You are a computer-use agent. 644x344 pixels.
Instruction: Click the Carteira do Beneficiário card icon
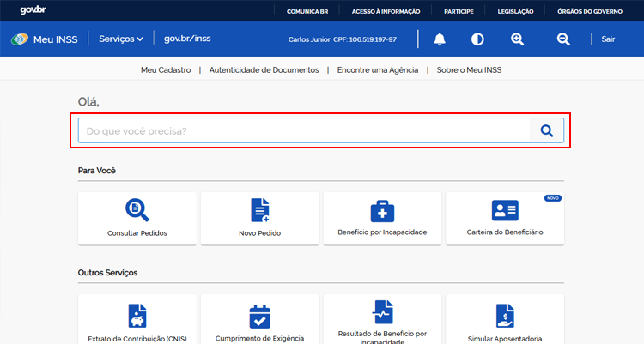(505, 210)
